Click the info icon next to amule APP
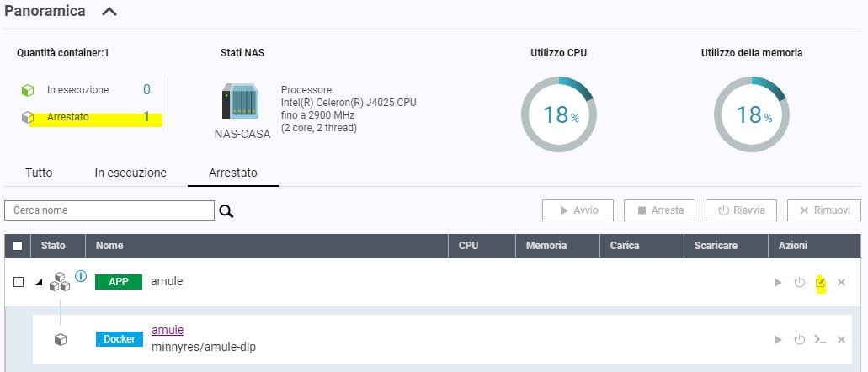Image resolution: width=868 pixels, height=372 pixels. coord(81,275)
